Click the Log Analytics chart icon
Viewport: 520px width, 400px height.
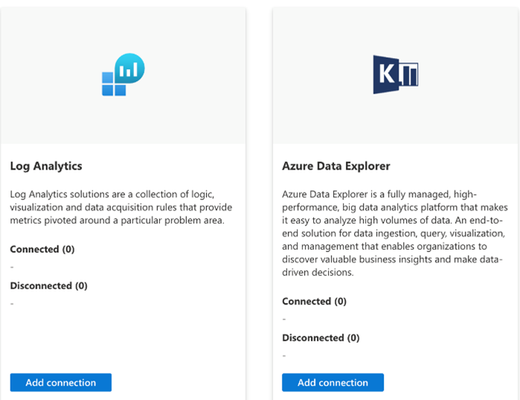pos(123,74)
